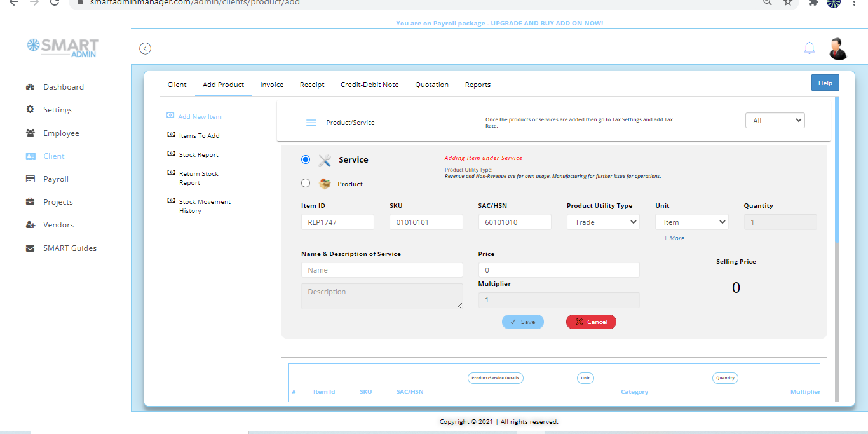868x434 pixels.
Task: Click the Product/Service hamburger menu icon
Action: (311, 122)
